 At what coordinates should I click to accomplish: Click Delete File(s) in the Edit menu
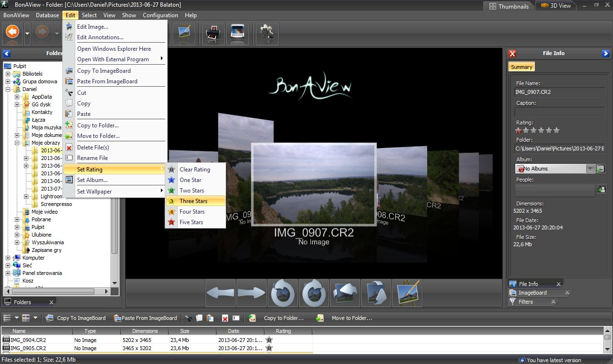coord(114,148)
